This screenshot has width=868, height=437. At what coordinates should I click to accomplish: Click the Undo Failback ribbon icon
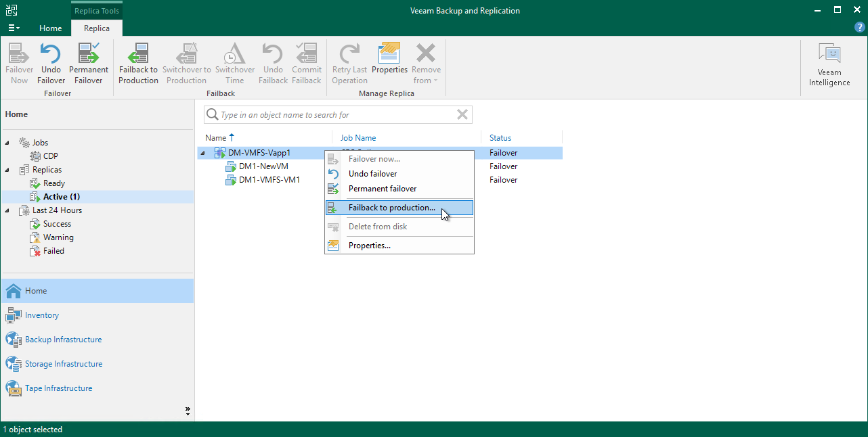273,64
